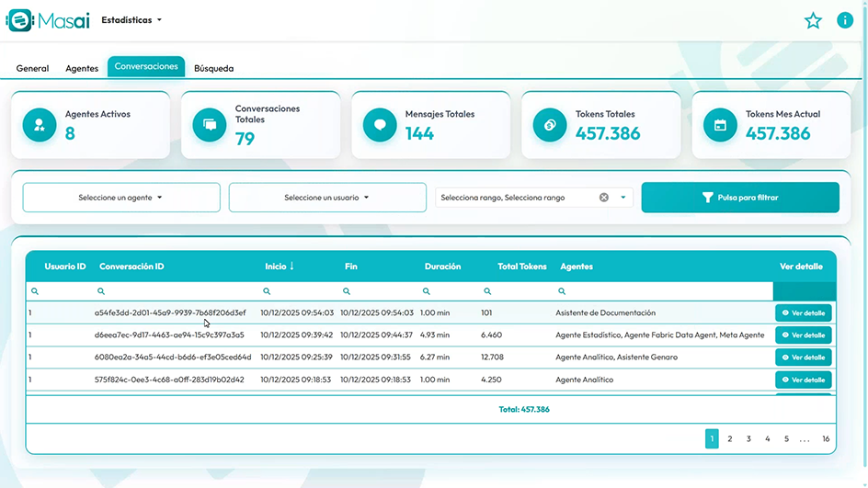Viewport: 868px width, 488px height.
Task: Expand the date range picker arrow
Action: (623, 198)
